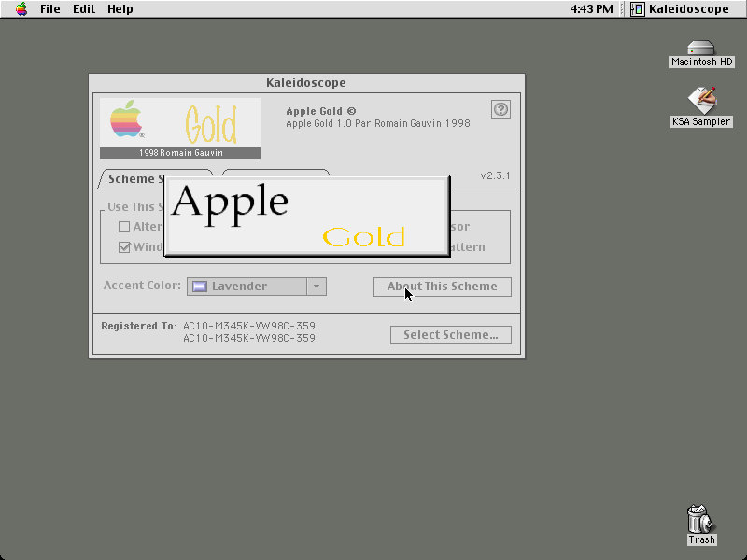Click the Registered To: label
Image resolution: width=747 pixels, height=560 pixels.
(x=138, y=326)
